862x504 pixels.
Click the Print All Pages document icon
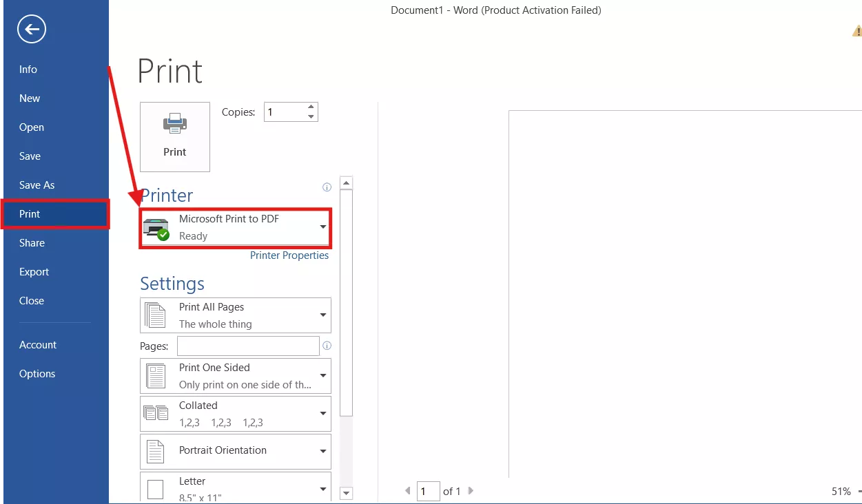tap(155, 315)
